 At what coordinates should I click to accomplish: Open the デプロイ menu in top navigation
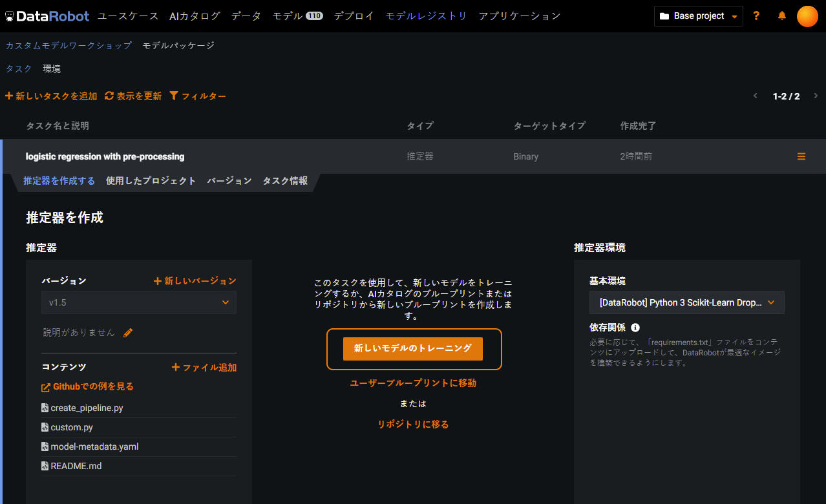click(354, 16)
